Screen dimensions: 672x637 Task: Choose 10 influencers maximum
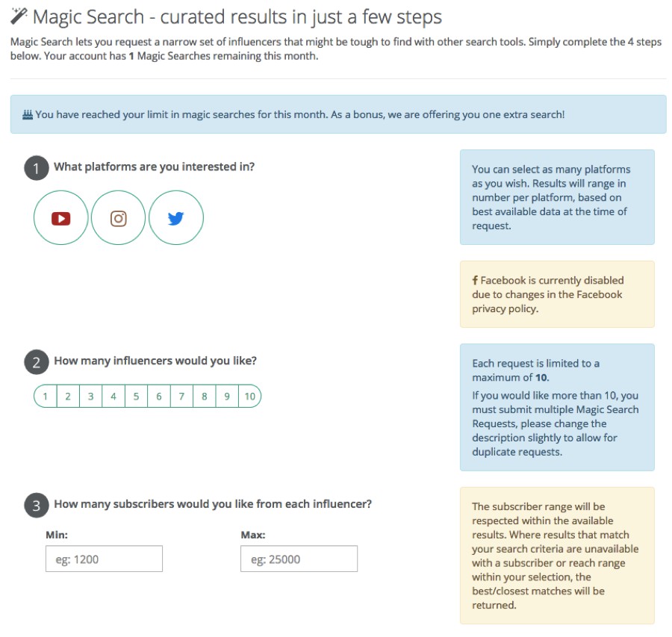coord(250,396)
